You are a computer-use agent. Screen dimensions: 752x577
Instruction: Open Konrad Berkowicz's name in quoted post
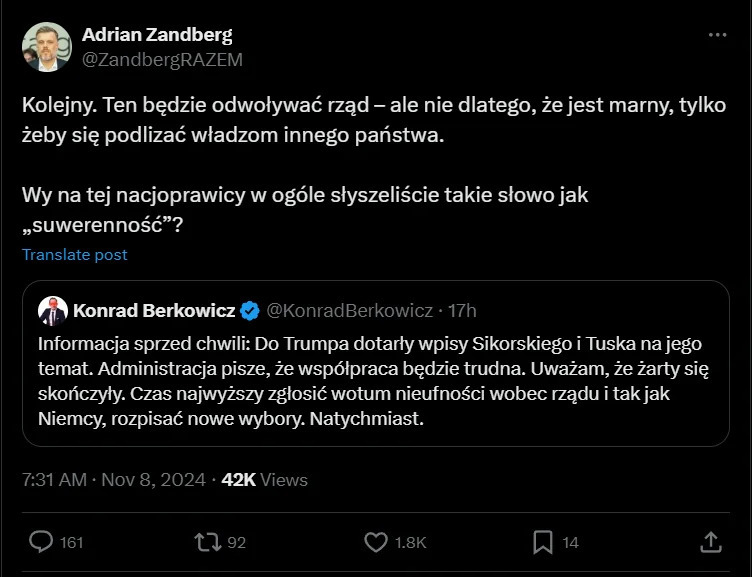(x=156, y=311)
